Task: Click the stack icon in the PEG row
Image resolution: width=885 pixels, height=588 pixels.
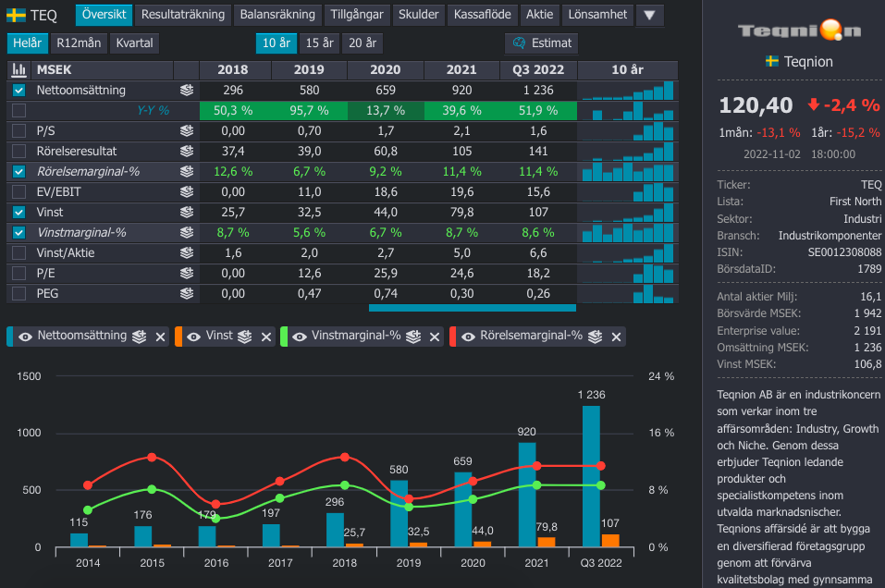Action: [x=187, y=293]
